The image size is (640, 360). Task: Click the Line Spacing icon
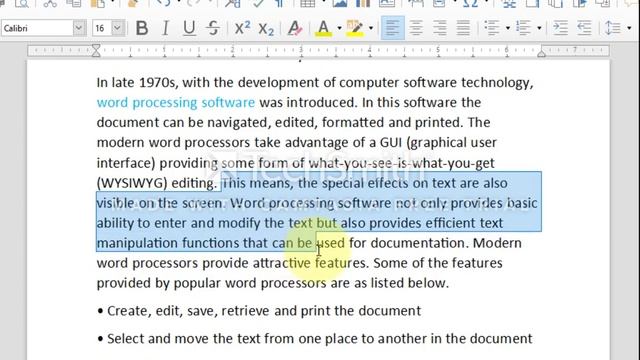613,28
